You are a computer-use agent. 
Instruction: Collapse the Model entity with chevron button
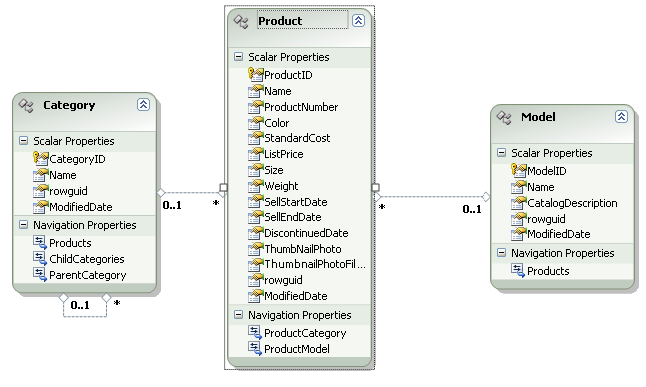pyautogui.click(x=621, y=117)
